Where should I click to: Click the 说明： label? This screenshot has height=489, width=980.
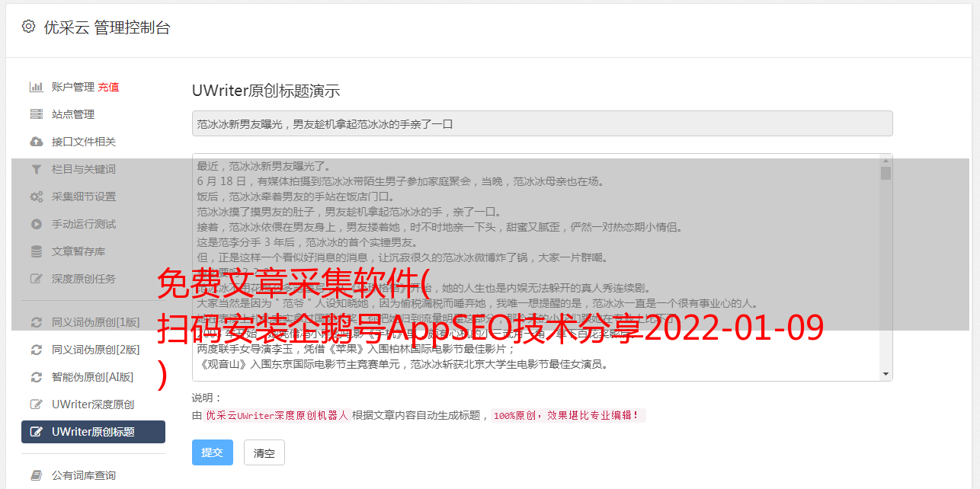(207, 398)
